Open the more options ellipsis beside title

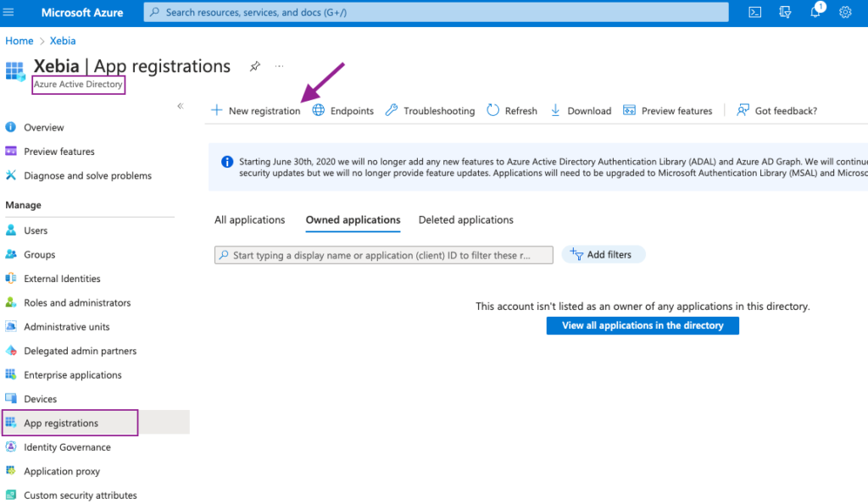[x=279, y=66]
